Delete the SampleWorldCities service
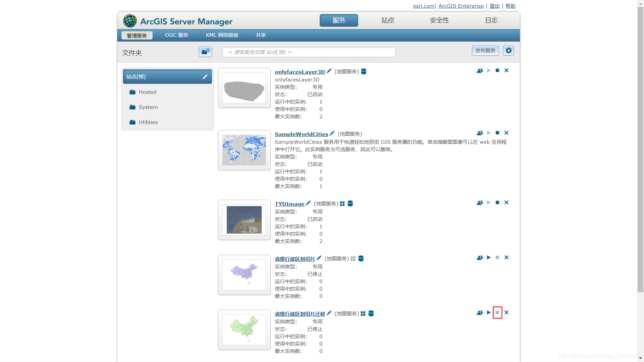 coord(506,133)
